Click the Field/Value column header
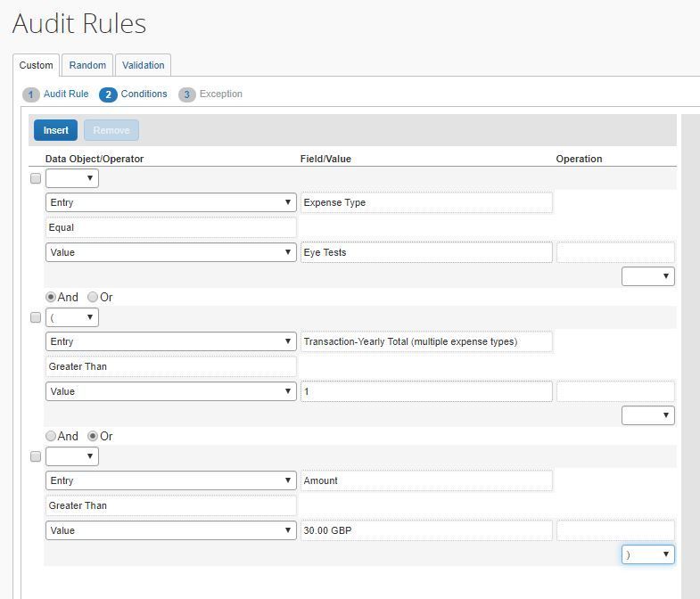Viewport: 700px width, 599px height. [325, 159]
